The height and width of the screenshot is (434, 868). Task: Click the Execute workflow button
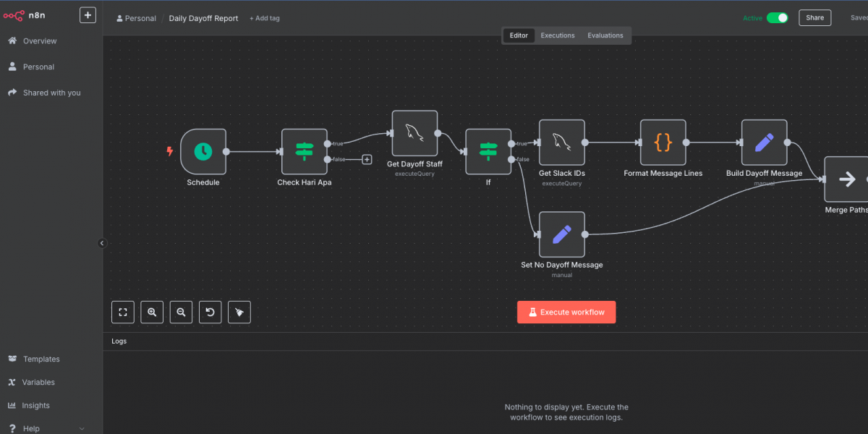coord(566,312)
